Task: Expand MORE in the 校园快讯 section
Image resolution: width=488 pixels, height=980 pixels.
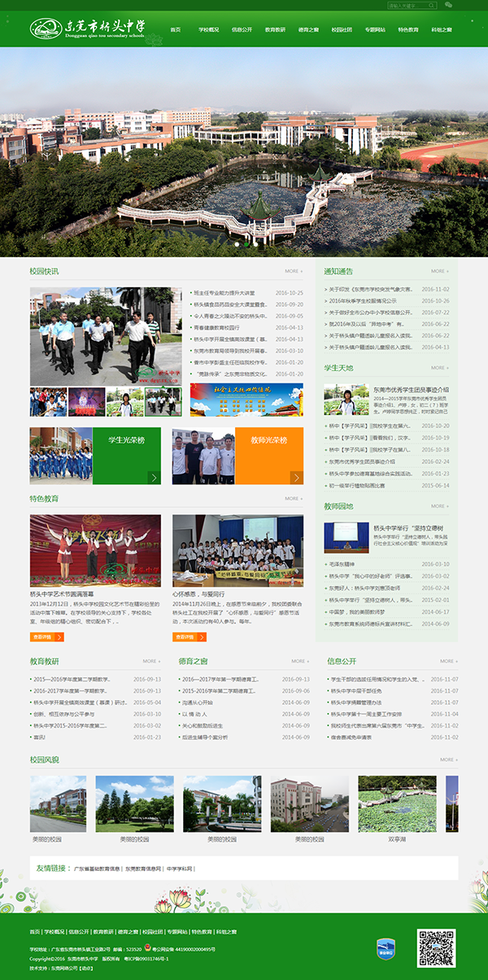Action: click(x=294, y=271)
